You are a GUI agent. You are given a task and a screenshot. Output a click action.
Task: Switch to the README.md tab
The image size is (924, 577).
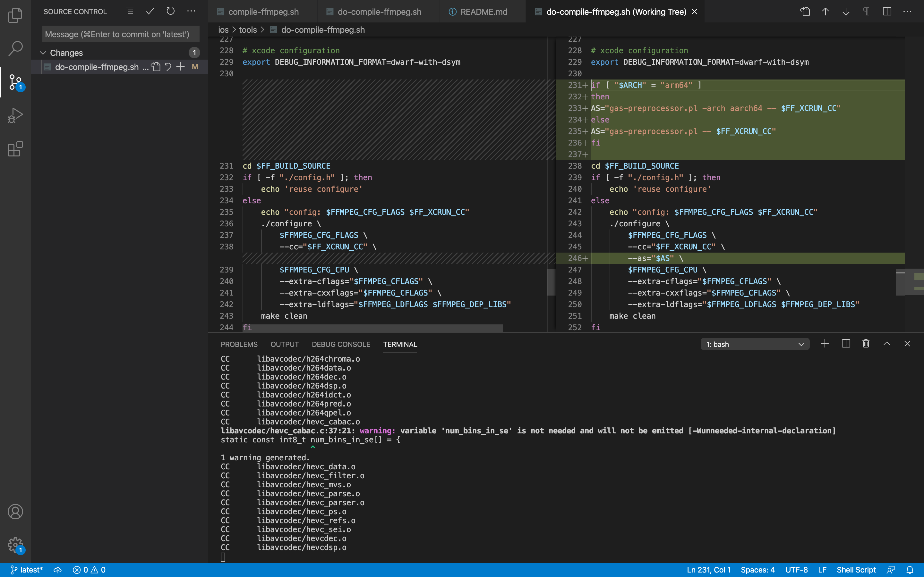(483, 12)
